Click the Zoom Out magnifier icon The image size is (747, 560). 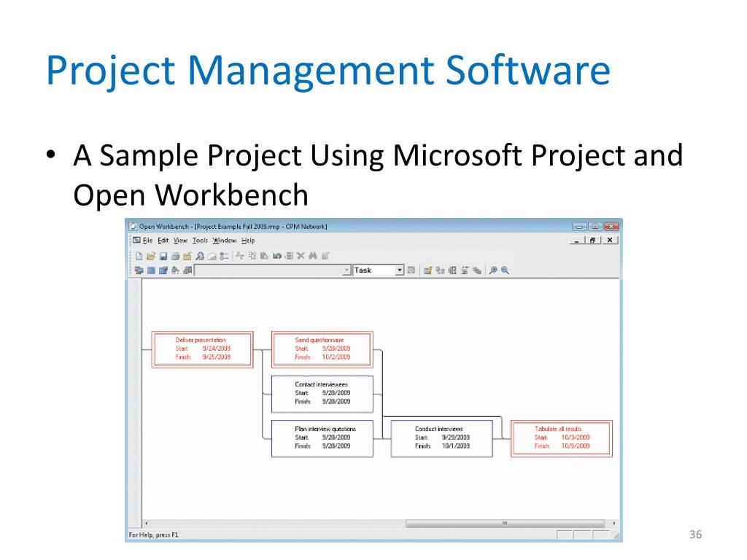(505, 270)
